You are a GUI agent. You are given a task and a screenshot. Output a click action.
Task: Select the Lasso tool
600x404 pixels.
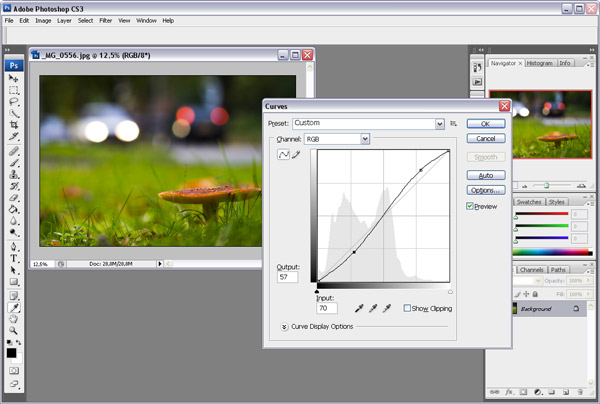click(x=14, y=102)
